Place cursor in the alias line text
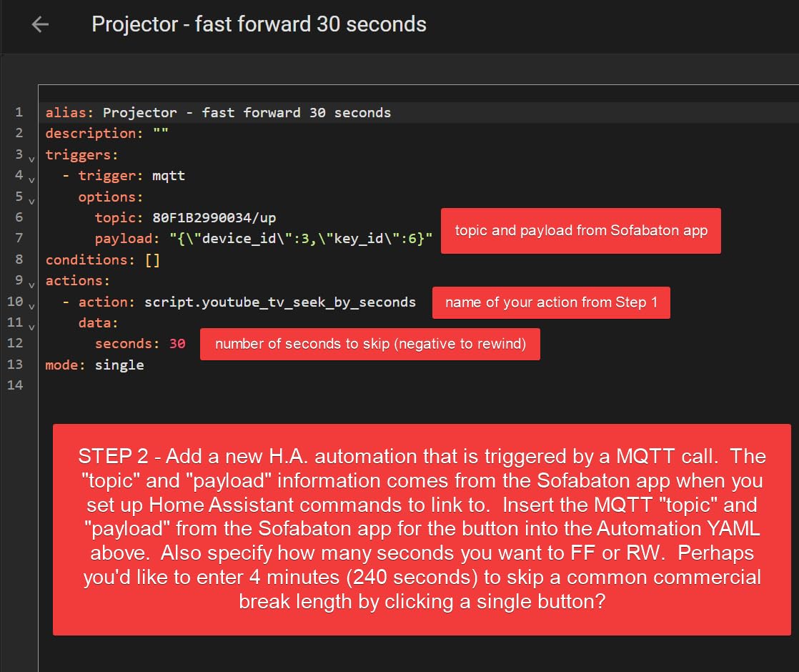799x672 pixels. 247,112
